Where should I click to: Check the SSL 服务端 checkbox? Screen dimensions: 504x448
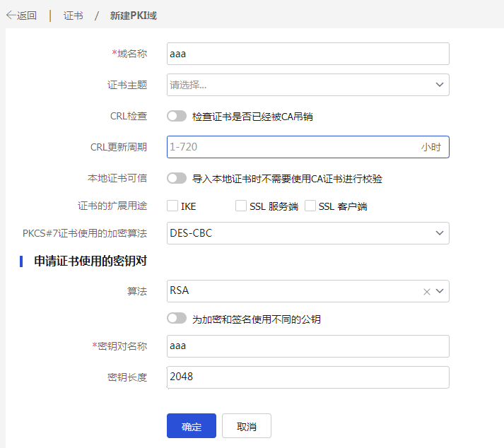(241, 206)
